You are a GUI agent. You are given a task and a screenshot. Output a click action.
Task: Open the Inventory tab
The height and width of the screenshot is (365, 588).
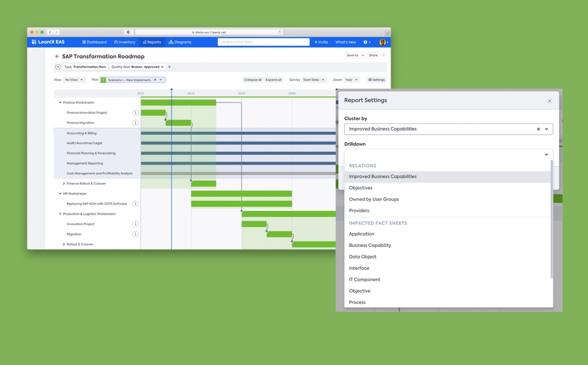click(x=125, y=42)
